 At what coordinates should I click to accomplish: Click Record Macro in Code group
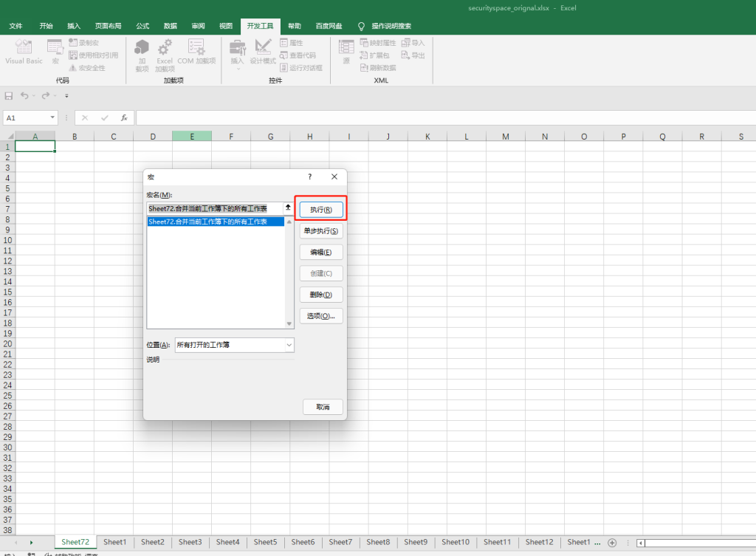[x=84, y=42]
